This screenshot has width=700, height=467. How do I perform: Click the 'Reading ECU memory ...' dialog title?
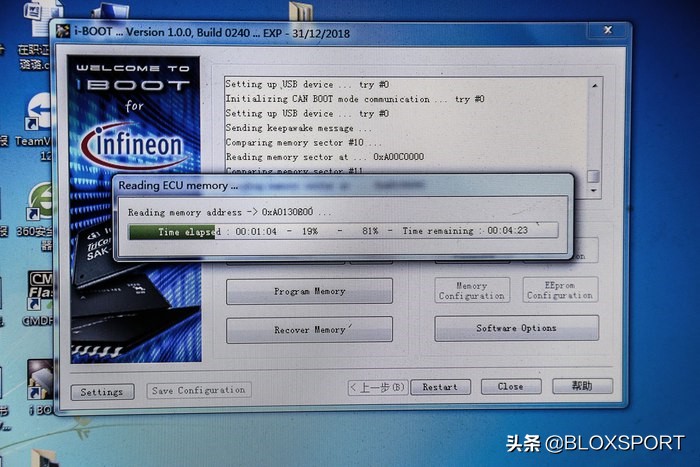click(178, 186)
